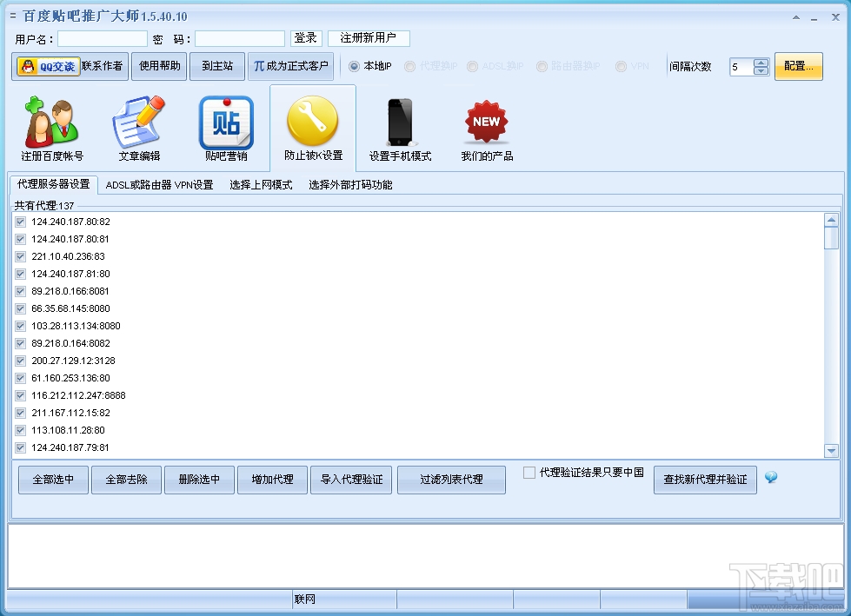The width and height of the screenshot is (851, 616).
Task: Select proxy entry 124.240.187.79:81
Action: (70, 447)
